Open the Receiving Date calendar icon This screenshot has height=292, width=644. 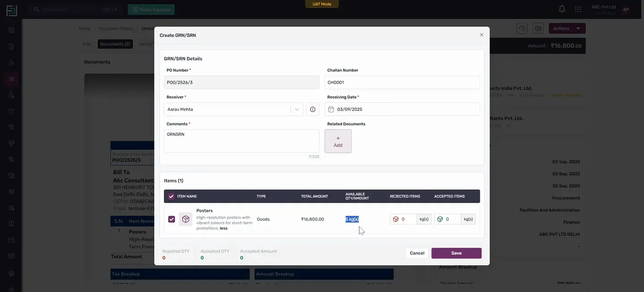pyautogui.click(x=331, y=109)
